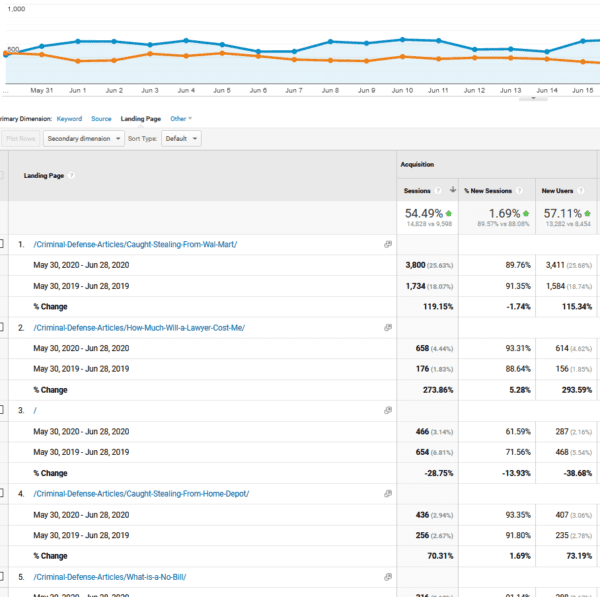Check the box for Caught-Stealing-From-Home-Depot row
600x597 pixels.
(x=3, y=493)
